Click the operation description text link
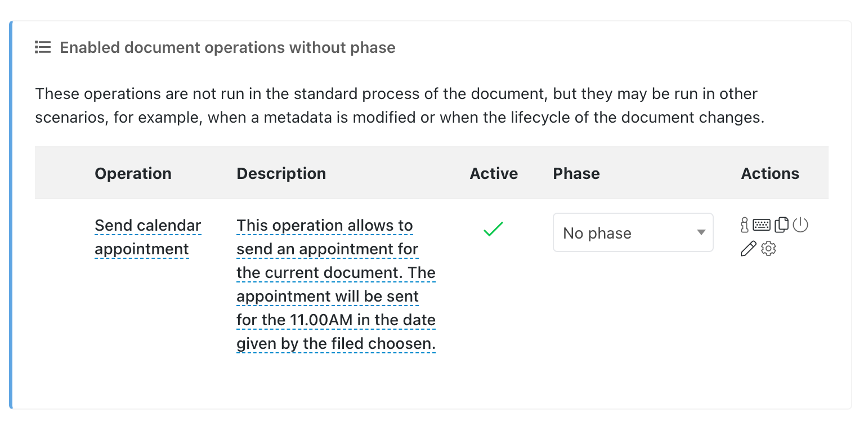 (336, 284)
